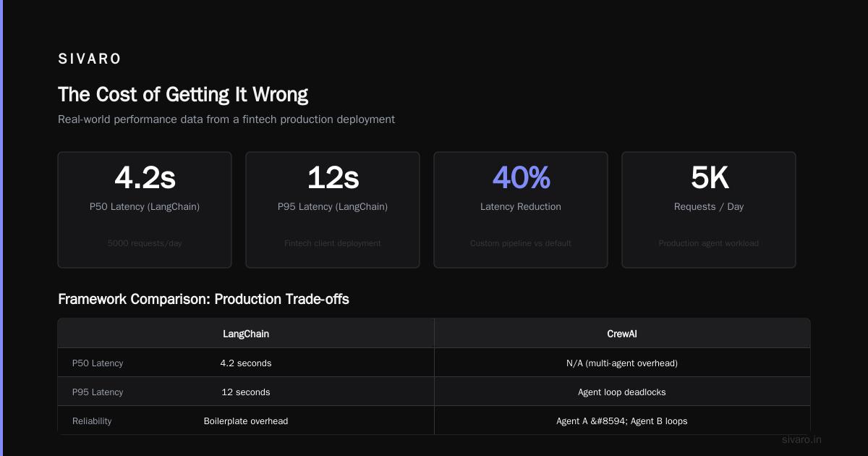Click the purple 40% figure
868x456 pixels.
521,177
